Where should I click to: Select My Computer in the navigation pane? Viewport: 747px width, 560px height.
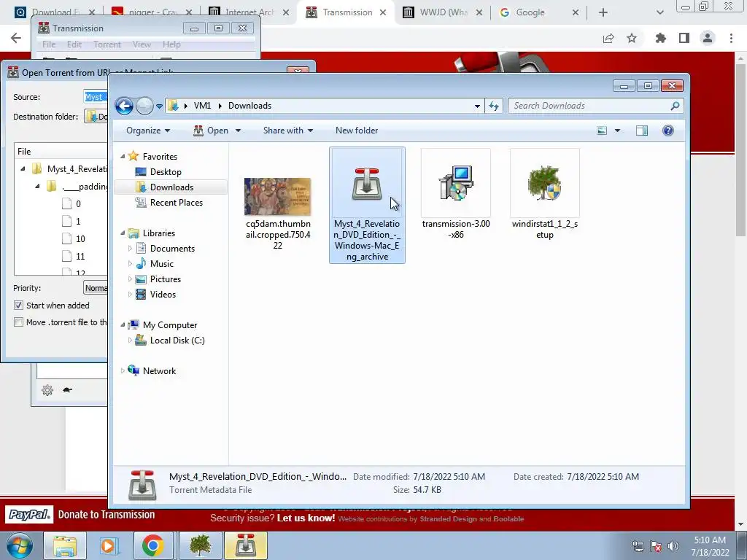coord(169,325)
